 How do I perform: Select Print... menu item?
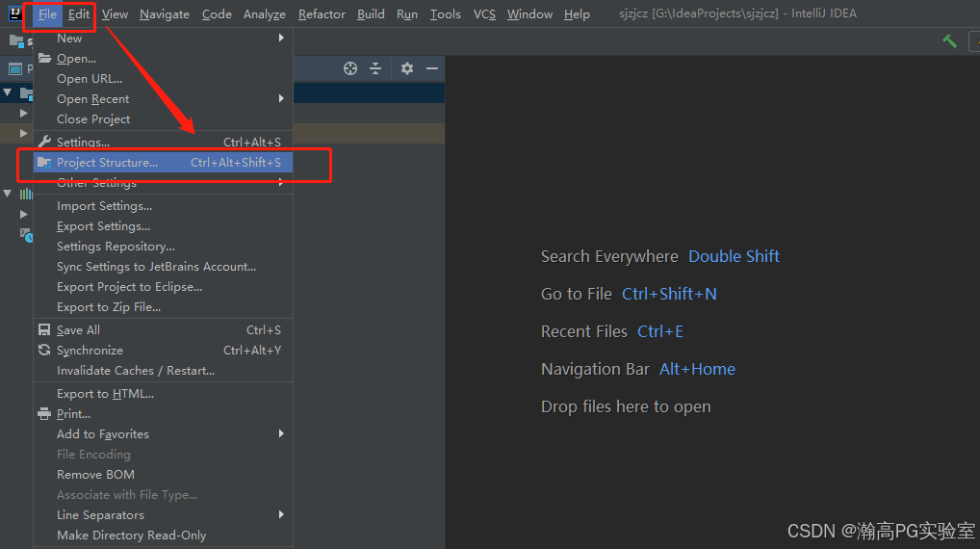coord(163,414)
